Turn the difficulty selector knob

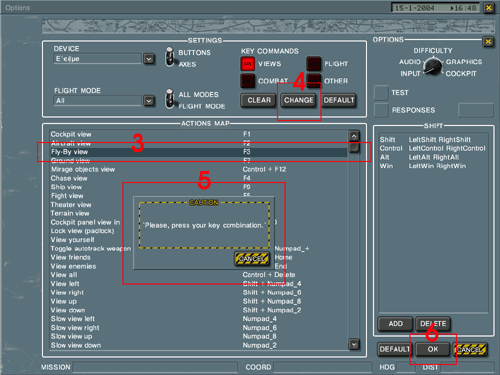click(x=433, y=66)
